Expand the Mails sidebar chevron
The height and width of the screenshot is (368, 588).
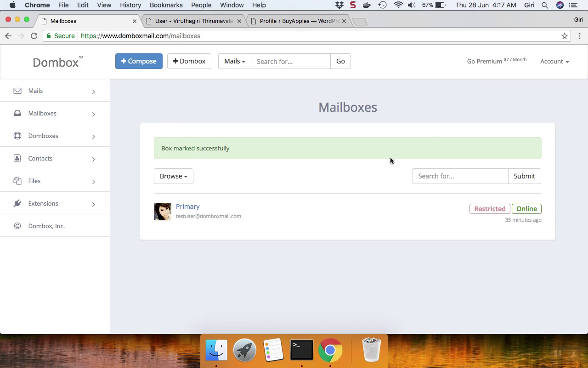(x=93, y=92)
